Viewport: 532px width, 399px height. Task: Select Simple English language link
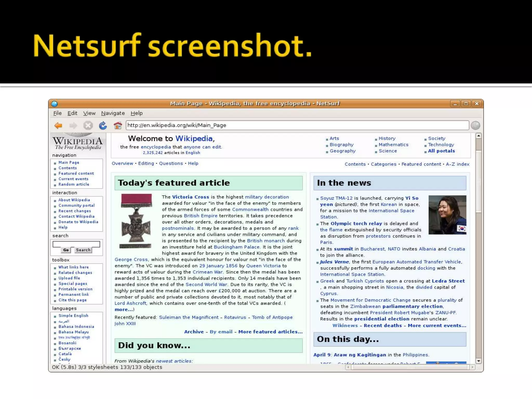[73, 315]
